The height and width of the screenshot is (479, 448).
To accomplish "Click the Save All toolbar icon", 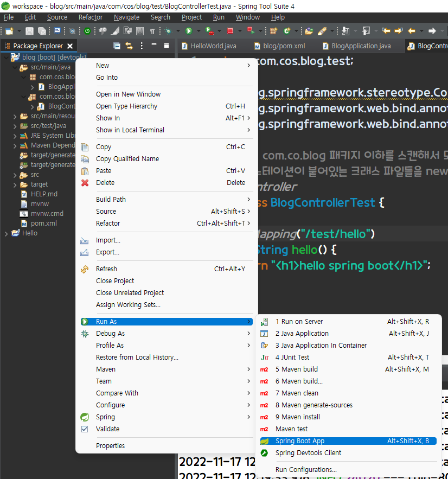I will click(x=42, y=31).
